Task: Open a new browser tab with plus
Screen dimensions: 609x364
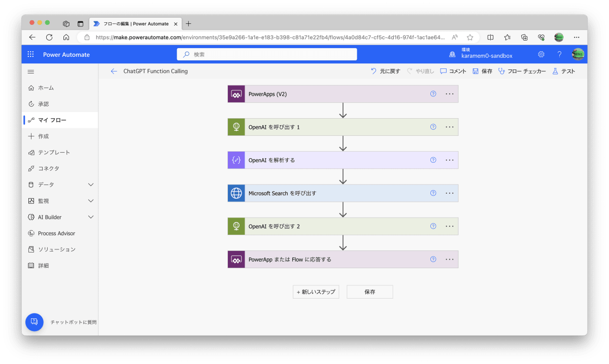Action: (x=188, y=24)
